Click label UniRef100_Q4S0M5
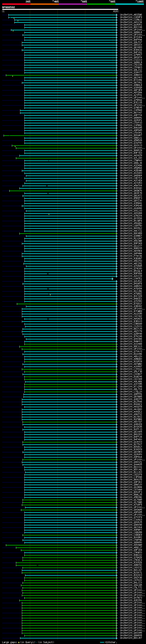The width and height of the screenshot is (146, 644). pyautogui.click(x=131, y=633)
